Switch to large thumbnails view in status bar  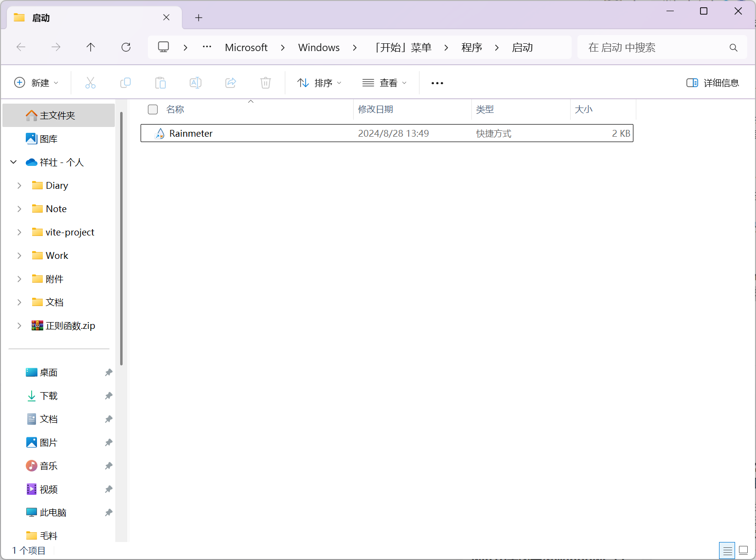point(743,550)
